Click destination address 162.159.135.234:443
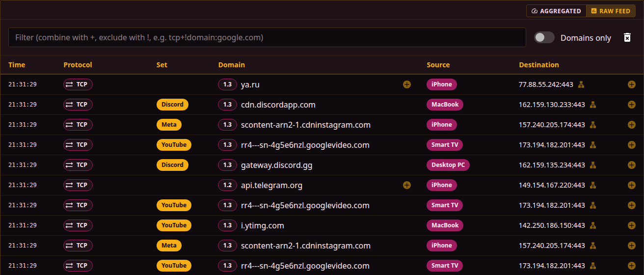This screenshot has height=275, width=644. pos(552,165)
